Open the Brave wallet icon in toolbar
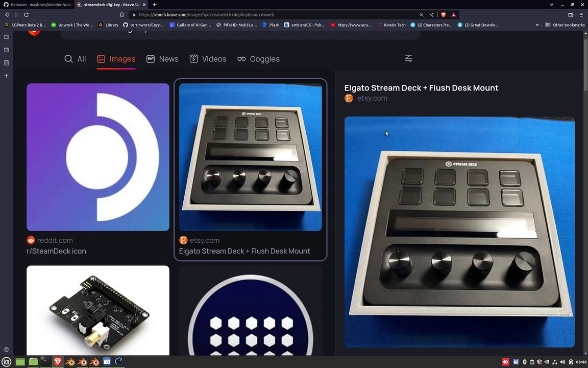The width and height of the screenshot is (588, 368). [x=571, y=15]
